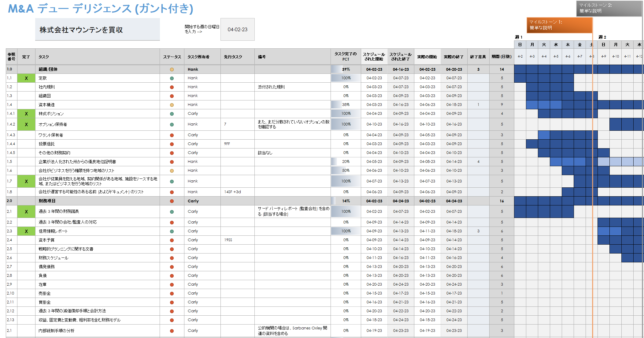Click the gray マイルストーン 2 marker box
644x338 pixels.
[609, 8]
